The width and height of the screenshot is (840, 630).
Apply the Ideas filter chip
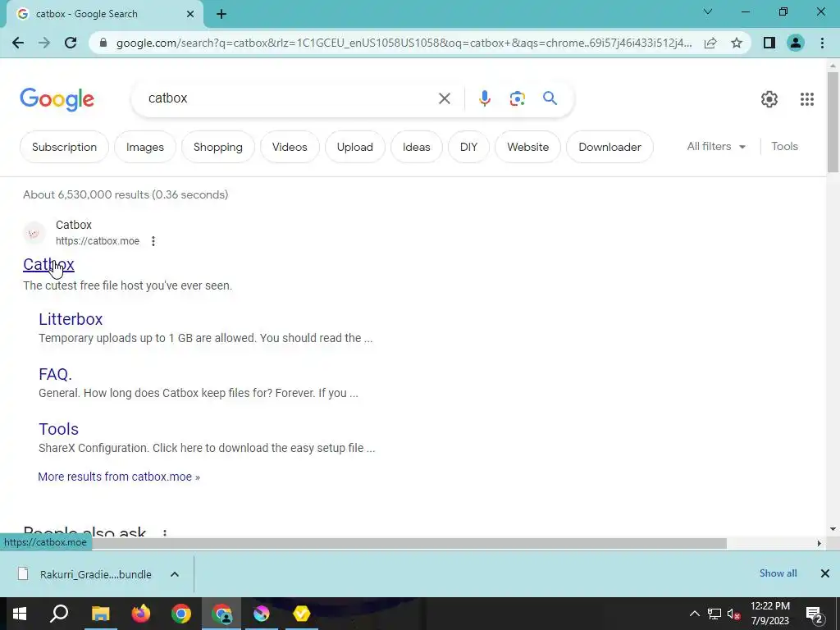(x=416, y=147)
